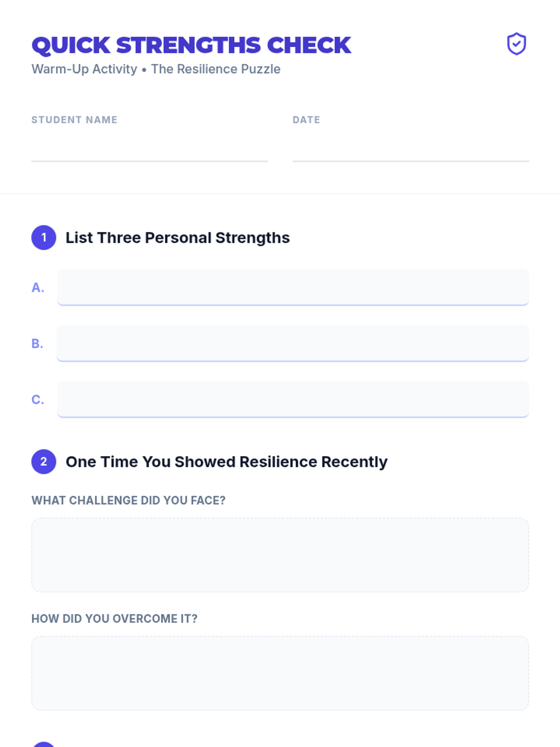The width and height of the screenshot is (560, 747).
Task: Click into strength A input box
Action: click(x=293, y=287)
